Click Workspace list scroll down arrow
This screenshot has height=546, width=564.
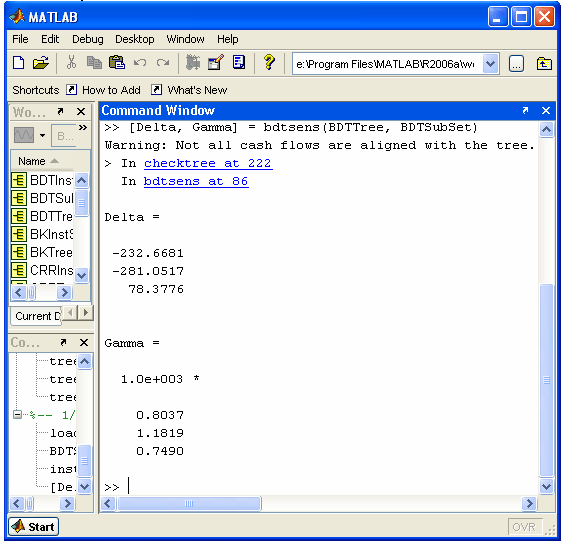tap(82, 276)
